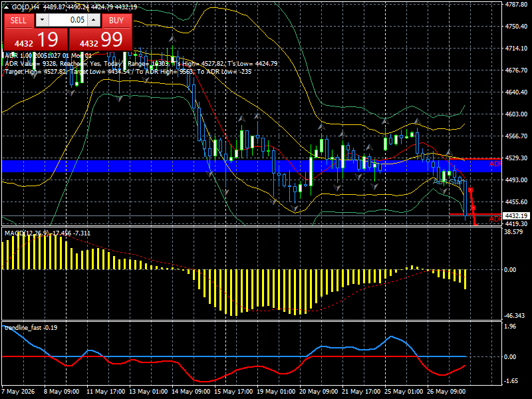Select the blue horizontal zone rectangle
Image resolution: width=532 pixels, height=399 pixels.
[252, 166]
